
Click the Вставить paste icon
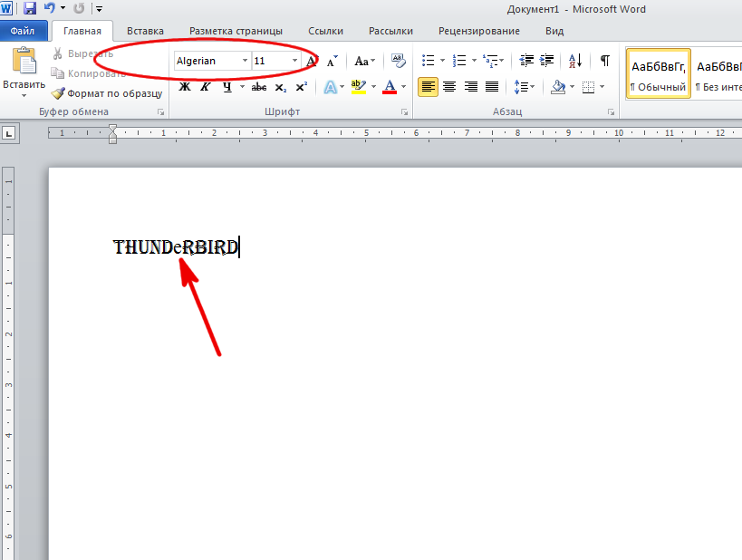click(x=24, y=62)
